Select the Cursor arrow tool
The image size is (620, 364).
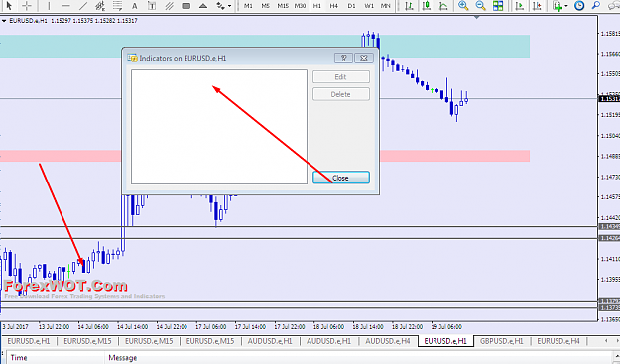click(x=9, y=6)
